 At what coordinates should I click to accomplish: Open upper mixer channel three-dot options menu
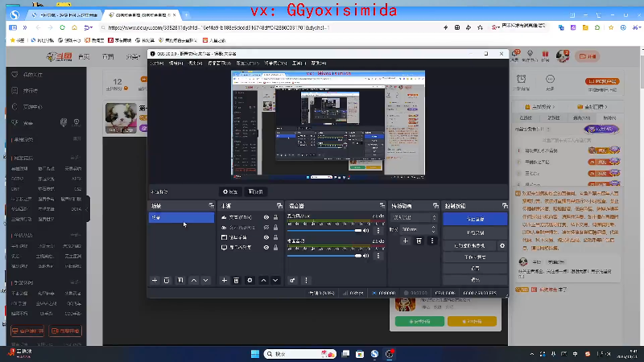378,231
